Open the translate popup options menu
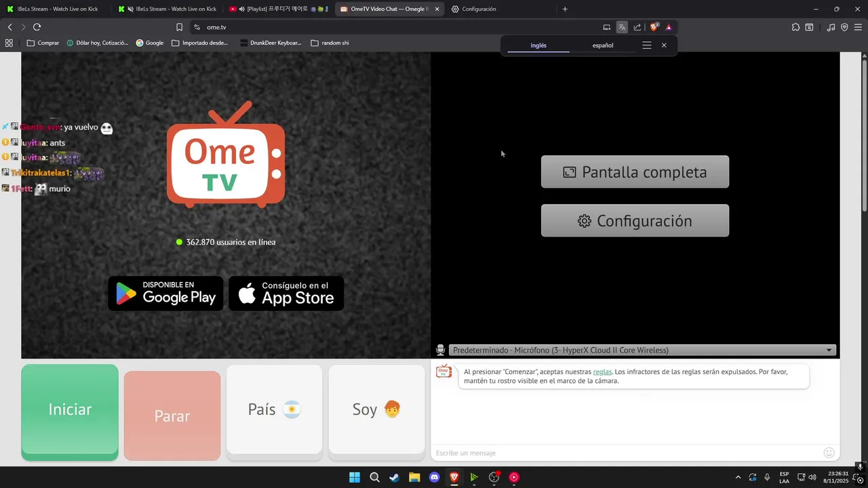 point(647,45)
